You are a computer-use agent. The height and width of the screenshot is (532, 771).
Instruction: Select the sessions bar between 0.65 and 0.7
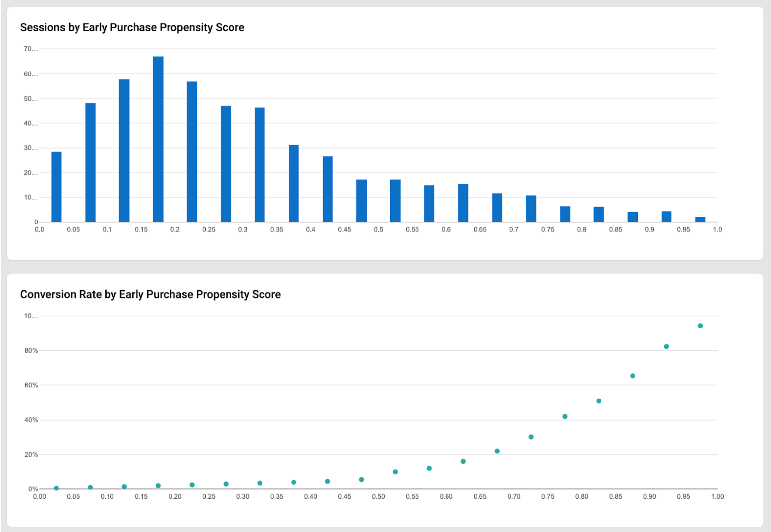497,208
